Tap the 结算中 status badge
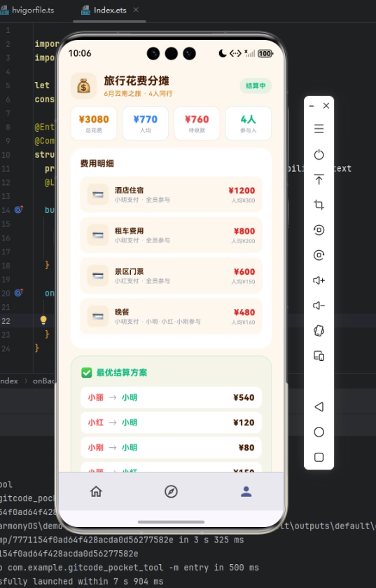This screenshot has width=376, height=588. pyautogui.click(x=256, y=86)
